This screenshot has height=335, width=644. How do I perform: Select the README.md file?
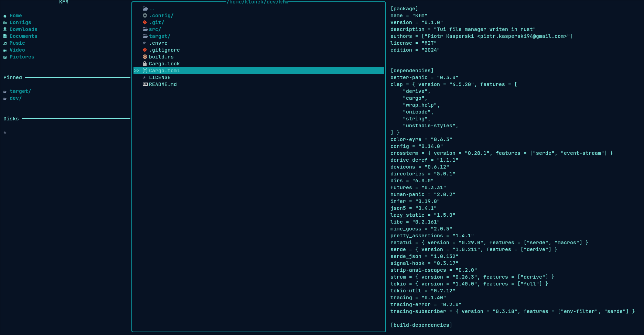point(259,84)
